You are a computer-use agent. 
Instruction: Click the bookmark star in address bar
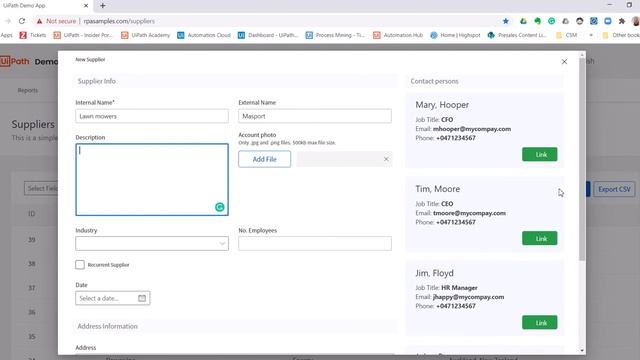tap(506, 21)
